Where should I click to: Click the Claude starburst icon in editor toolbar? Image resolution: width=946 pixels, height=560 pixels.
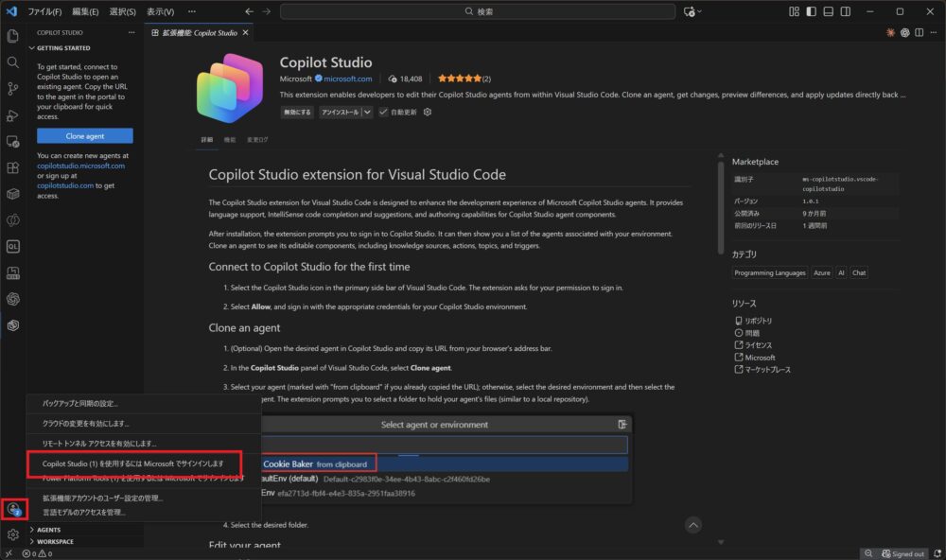[x=890, y=32]
